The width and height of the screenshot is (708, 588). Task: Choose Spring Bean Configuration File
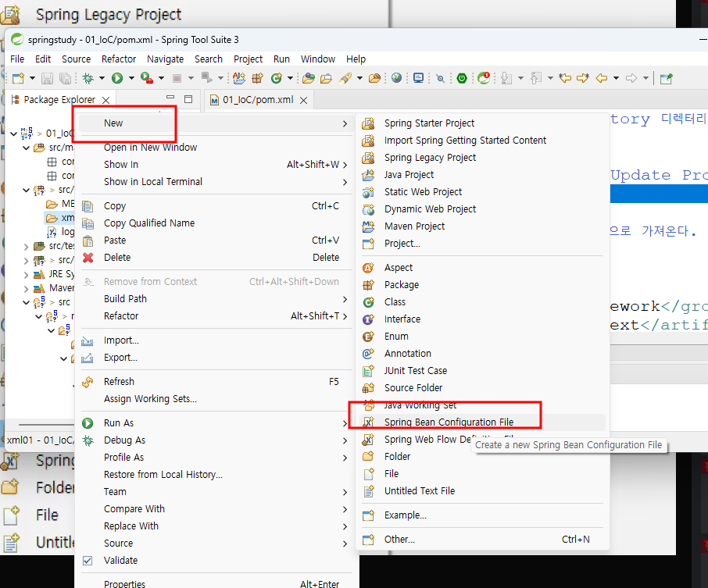pyautogui.click(x=481, y=422)
